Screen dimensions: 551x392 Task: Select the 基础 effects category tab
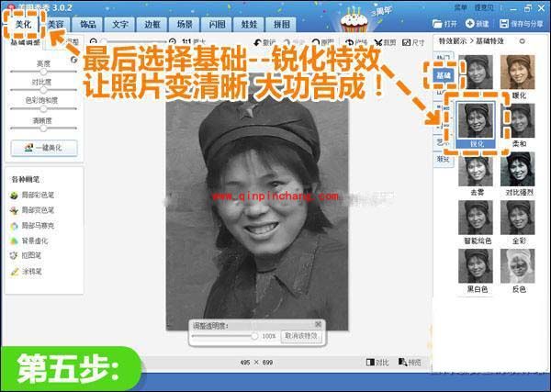coord(444,75)
